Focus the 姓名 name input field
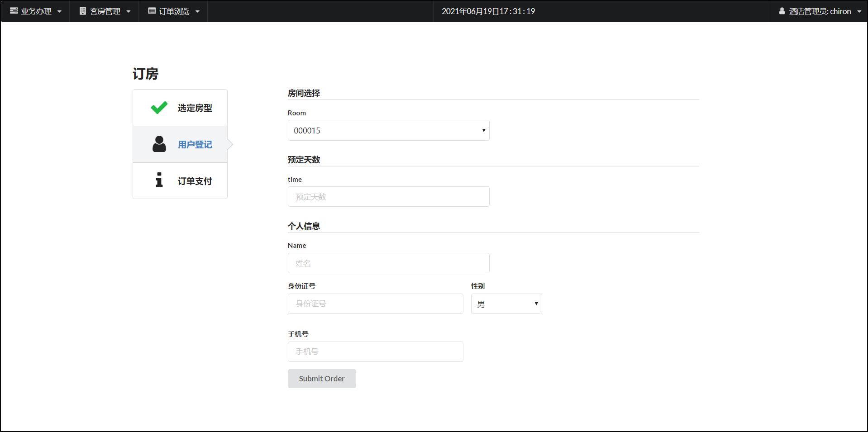Image resolution: width=868 pixels, height=432 pixels. tap(388, 263)
